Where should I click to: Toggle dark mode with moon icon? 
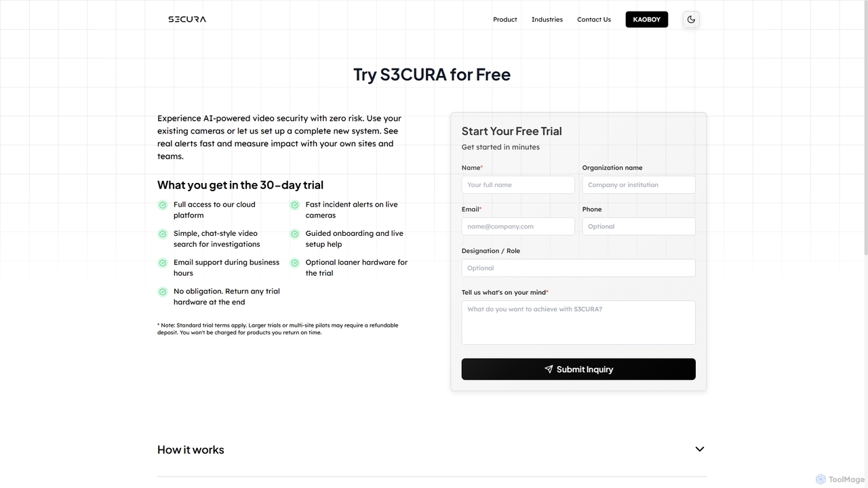(x=691, y=20)
